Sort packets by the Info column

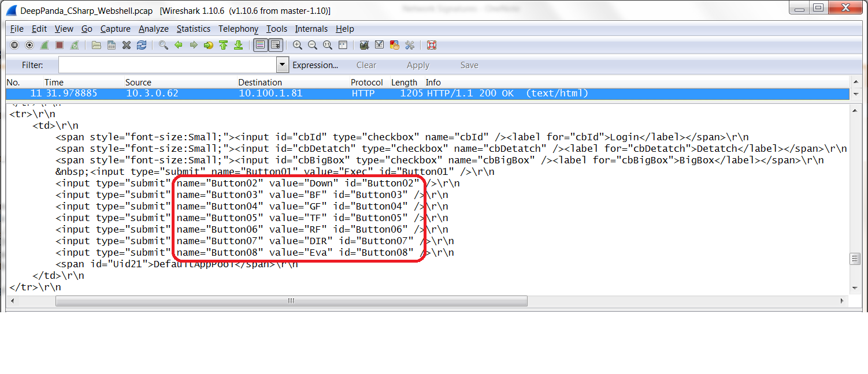(433, 83)
